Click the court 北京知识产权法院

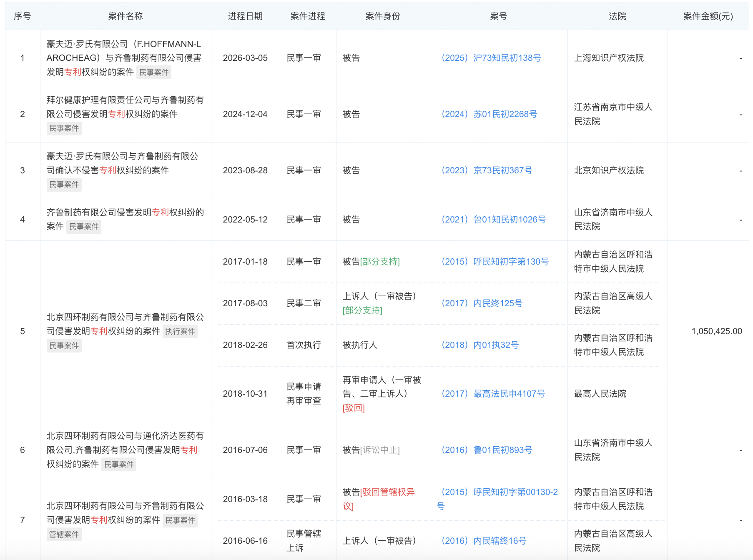pyautogui.click(x=609, y=170)
